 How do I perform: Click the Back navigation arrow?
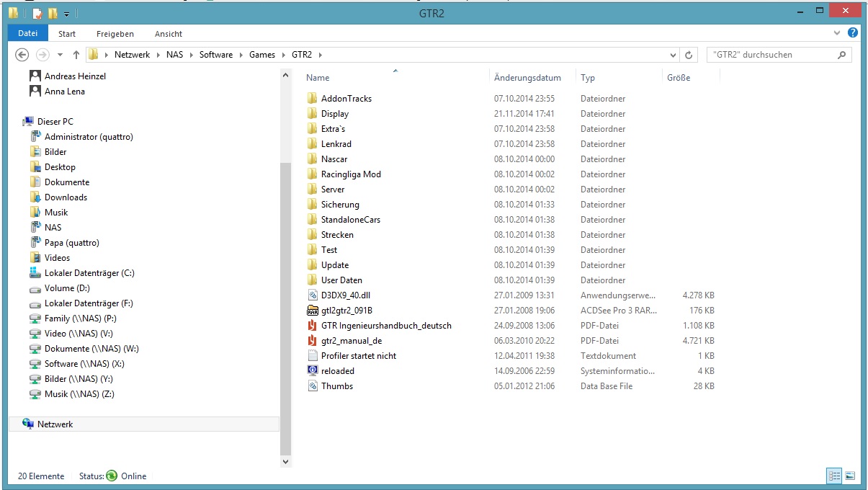22,55
